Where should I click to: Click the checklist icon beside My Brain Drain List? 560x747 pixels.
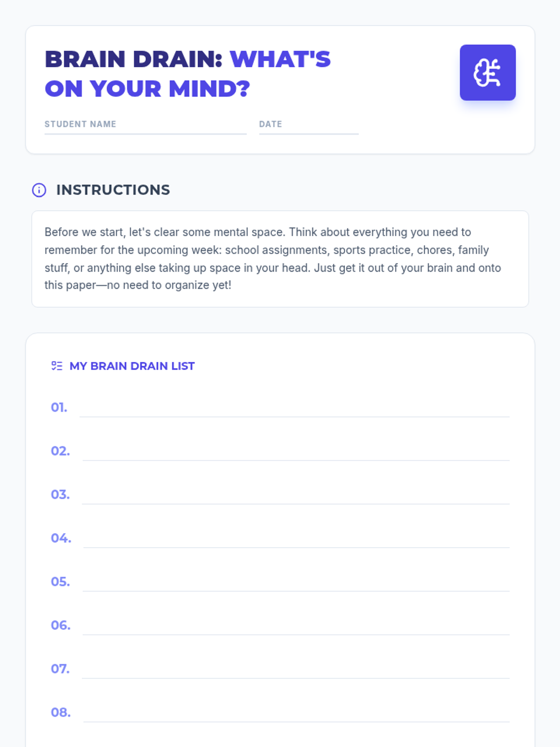57,366
